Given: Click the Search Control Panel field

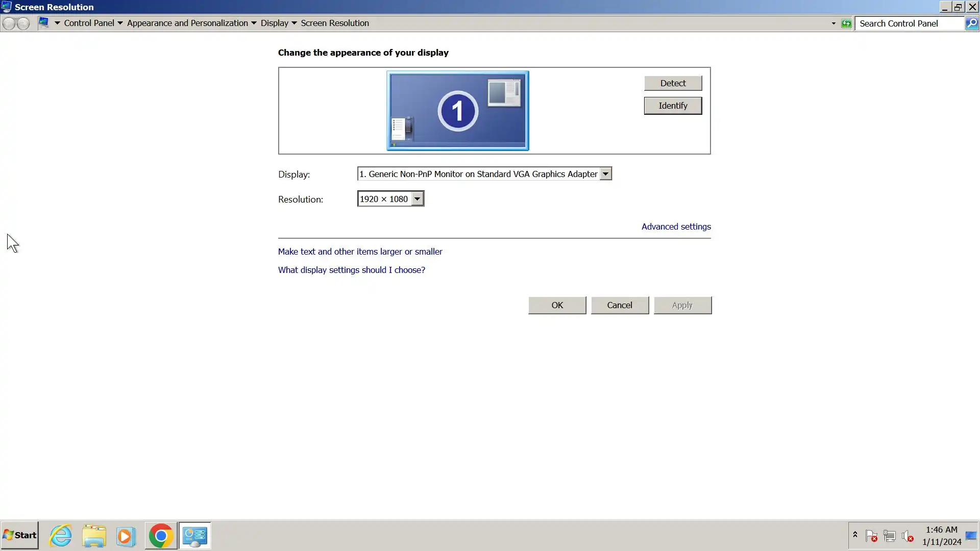Looking at the screenshot, I should pos(909,23).
